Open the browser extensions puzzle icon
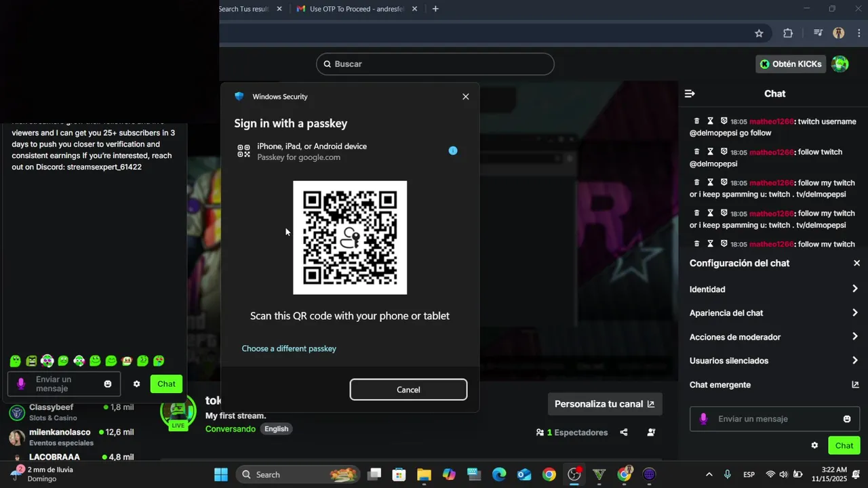Viewport: 868px width, 488px height. 788,33
